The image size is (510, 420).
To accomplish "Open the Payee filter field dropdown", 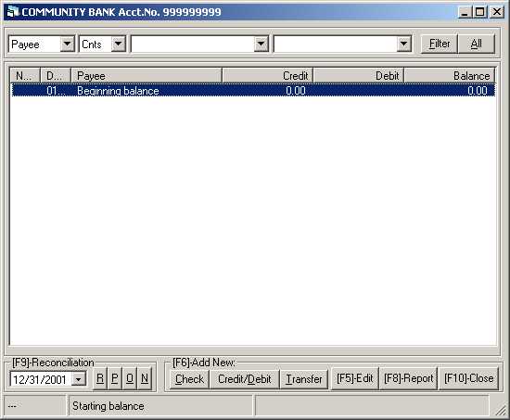I will coord(68,44).
